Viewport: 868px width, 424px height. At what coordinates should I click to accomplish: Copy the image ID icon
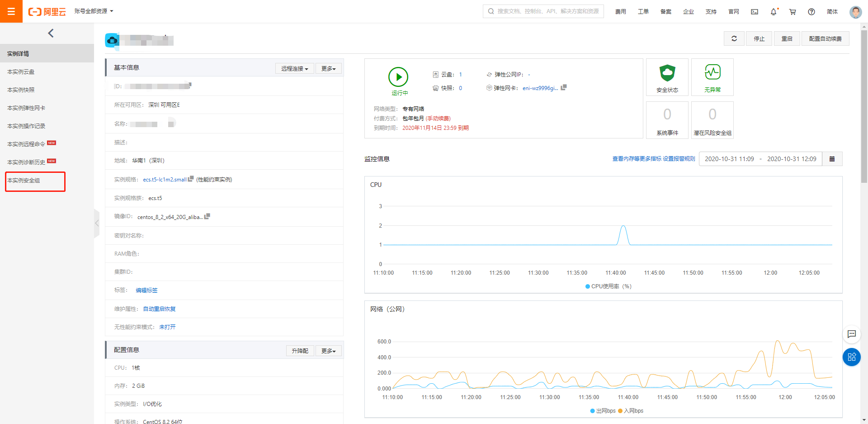(207, 216)
